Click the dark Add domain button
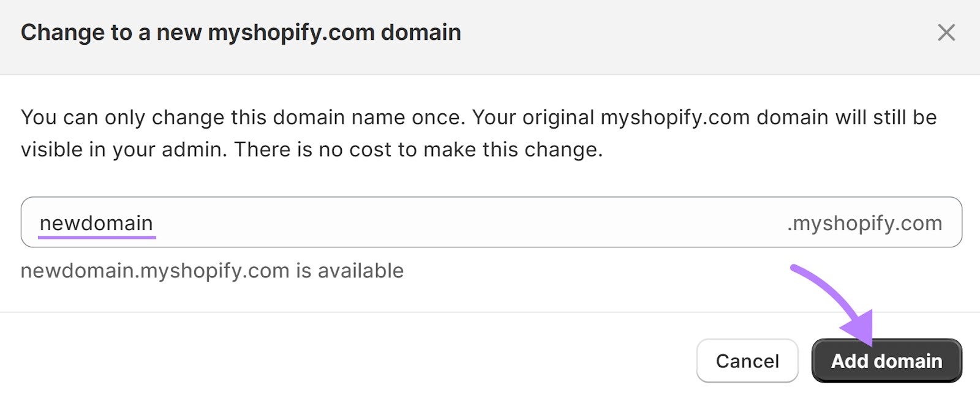Viewport: 980px width, 401px height. pos(886,361)
